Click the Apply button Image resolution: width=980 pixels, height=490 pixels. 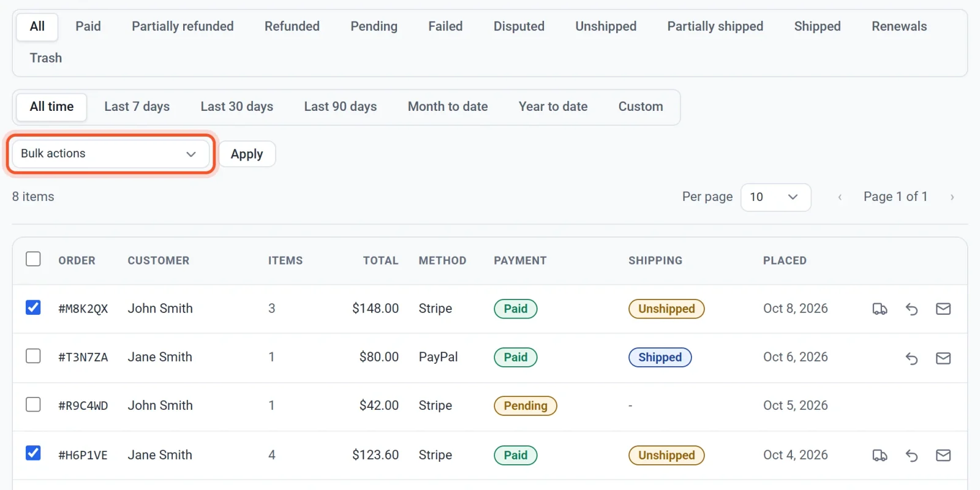tap(247, 154)
